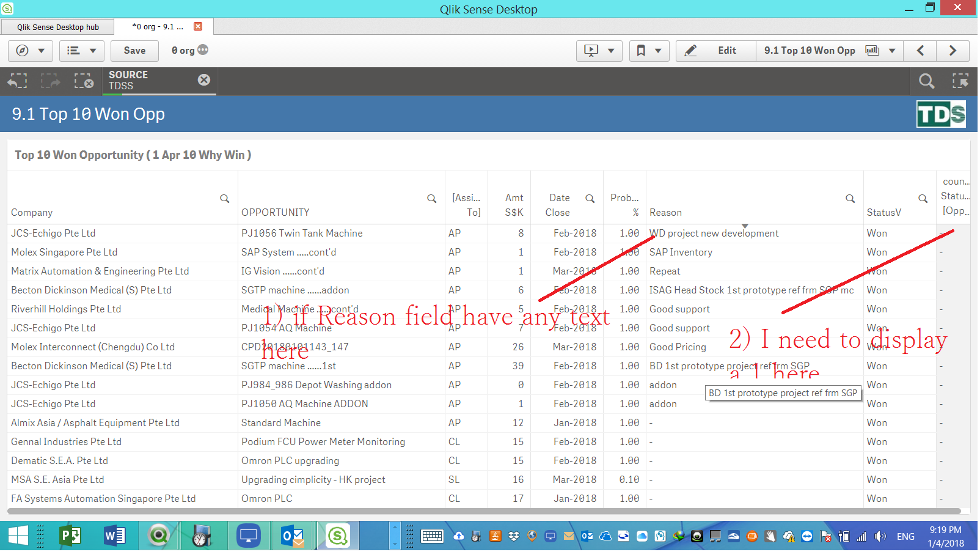
Task: Open the volume control in tray
Action: 880,537
